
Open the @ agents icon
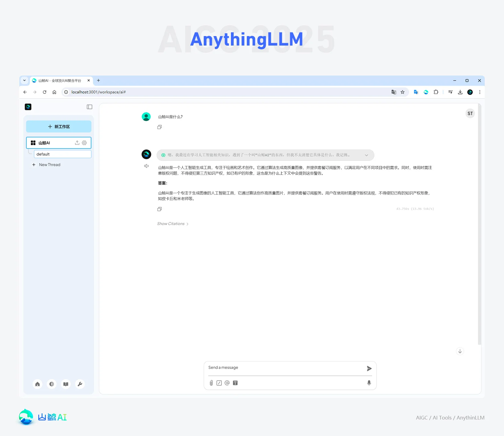click(227, 383)
